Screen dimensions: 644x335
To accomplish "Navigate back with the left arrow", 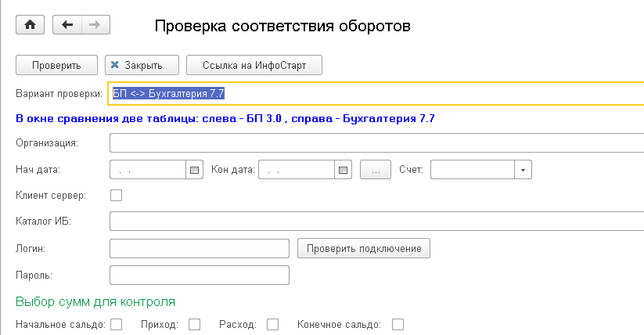I will 67,25.
